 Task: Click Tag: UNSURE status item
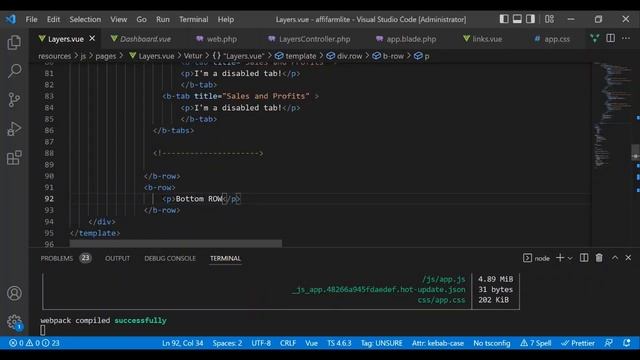click(x=381, y=343)
